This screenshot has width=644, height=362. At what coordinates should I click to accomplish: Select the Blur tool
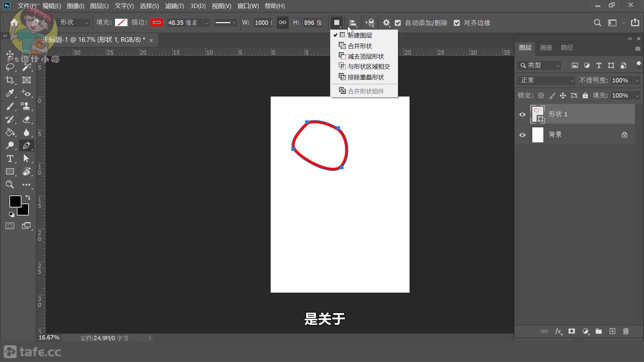(26, 132)
